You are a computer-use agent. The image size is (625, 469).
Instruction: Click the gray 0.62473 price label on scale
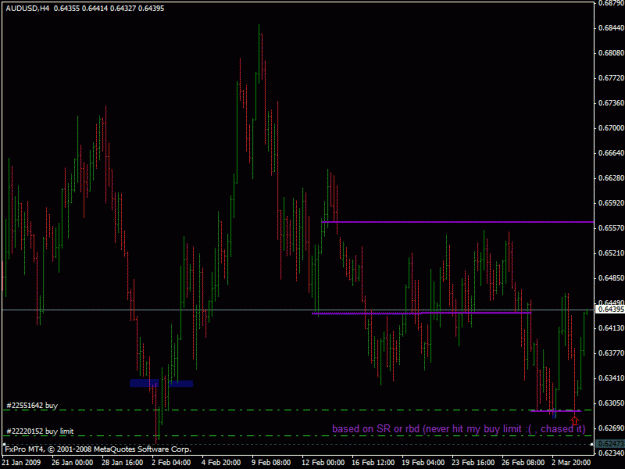[x=610, y=443]
